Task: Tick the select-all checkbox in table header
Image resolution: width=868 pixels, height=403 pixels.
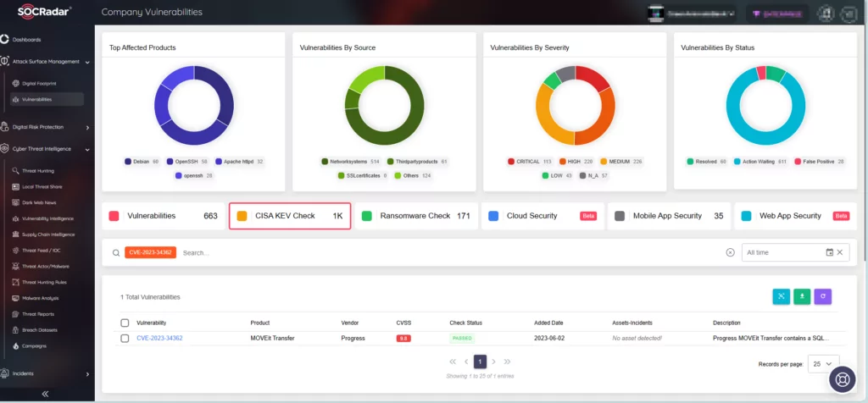Action: [x=125, y=323]
